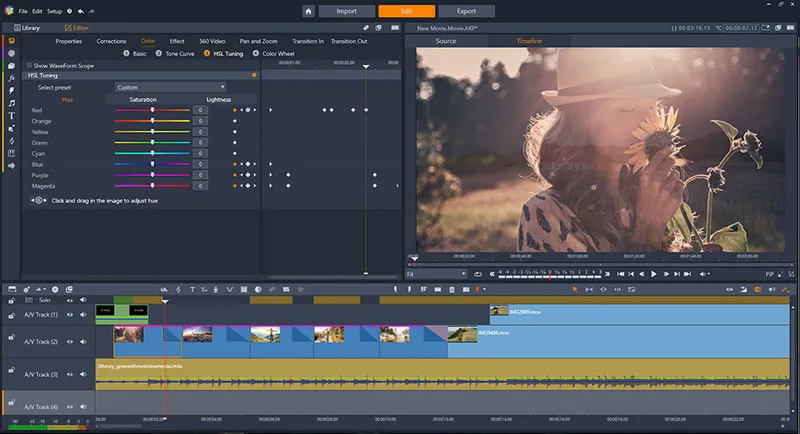
Task: Mute the A/V Track (3) speaker
Action: [83, 374]
